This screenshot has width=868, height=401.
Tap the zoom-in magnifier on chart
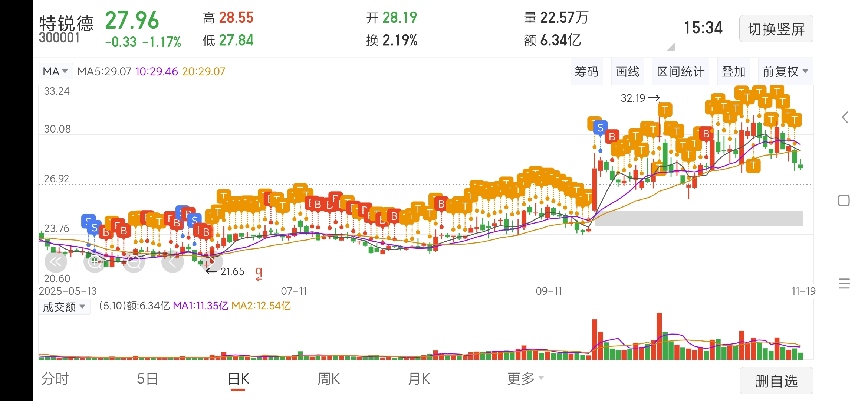pos(95,262)
